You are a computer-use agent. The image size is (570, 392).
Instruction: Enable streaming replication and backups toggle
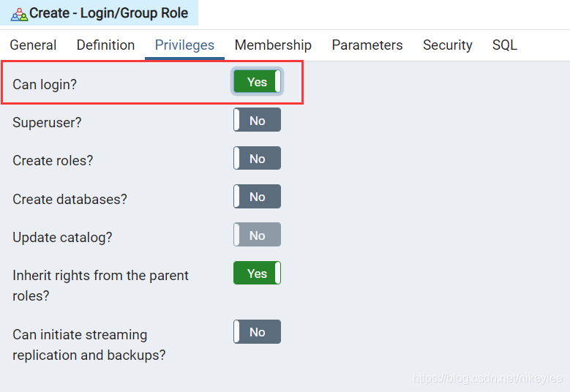[x=257, y=332]
